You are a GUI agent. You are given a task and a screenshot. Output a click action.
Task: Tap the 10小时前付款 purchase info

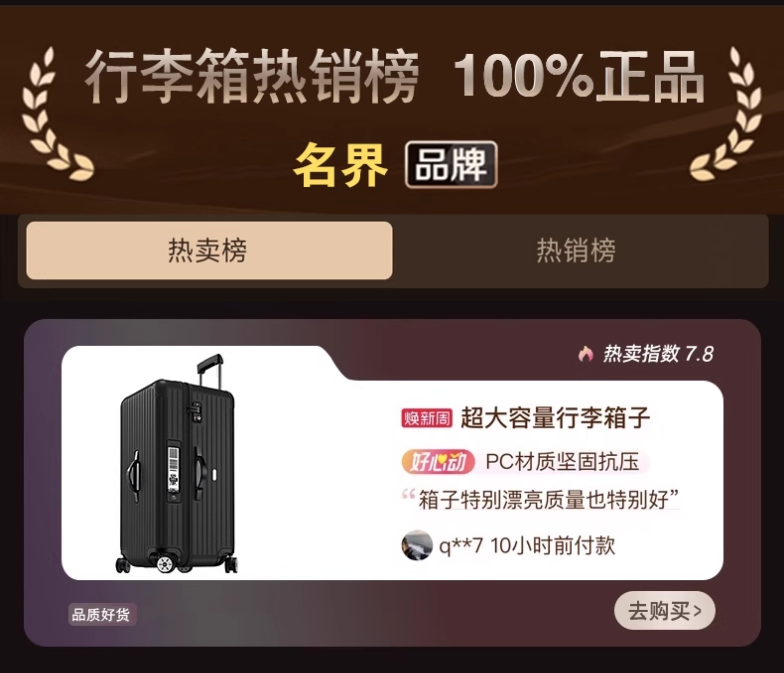pyautogui.click(x=553, y=546)
